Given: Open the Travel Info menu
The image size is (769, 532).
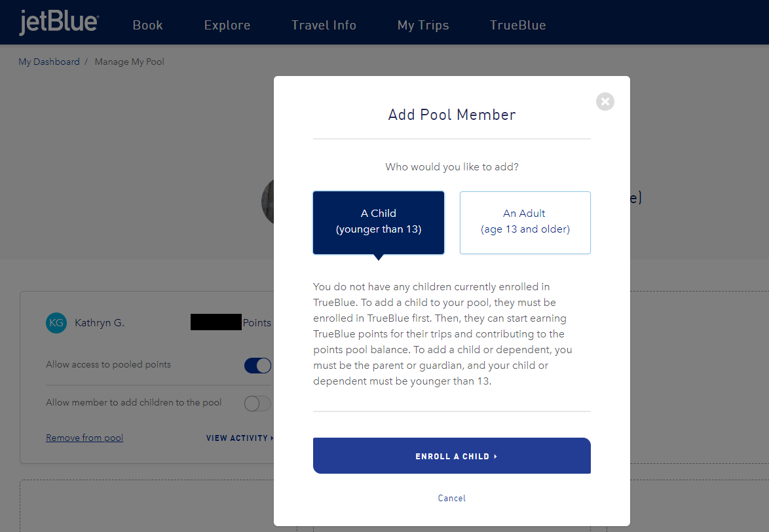Looking at the screenshot, I should coord(324,26).
